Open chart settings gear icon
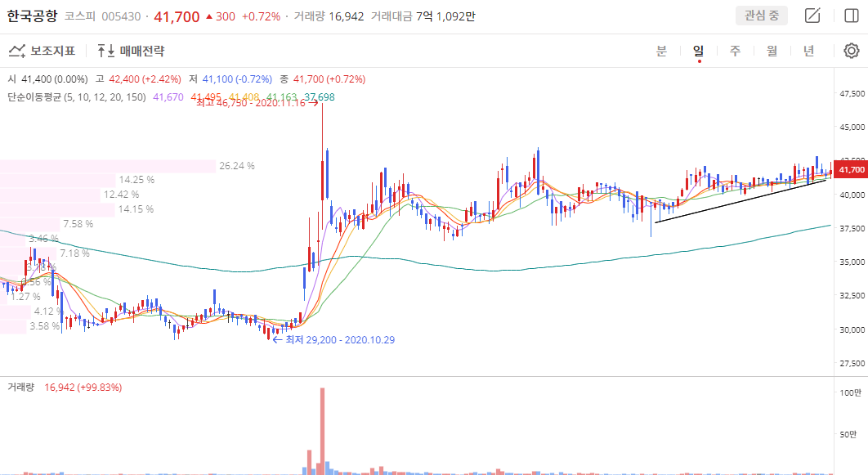 click(x=852, y=51)
